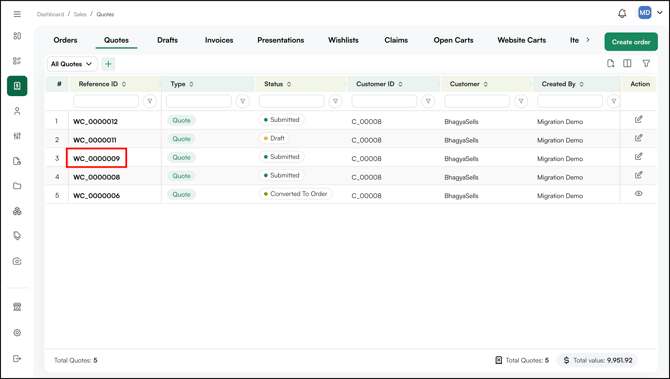Click the logout icon in sidebar
The image size is (670, 379).
point(17,358)
